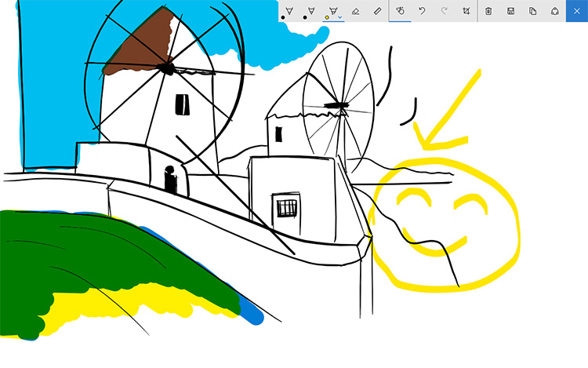Screen dimensions: 588x368
Task: Open the crop tool
Action: click(x=466, y=11)
